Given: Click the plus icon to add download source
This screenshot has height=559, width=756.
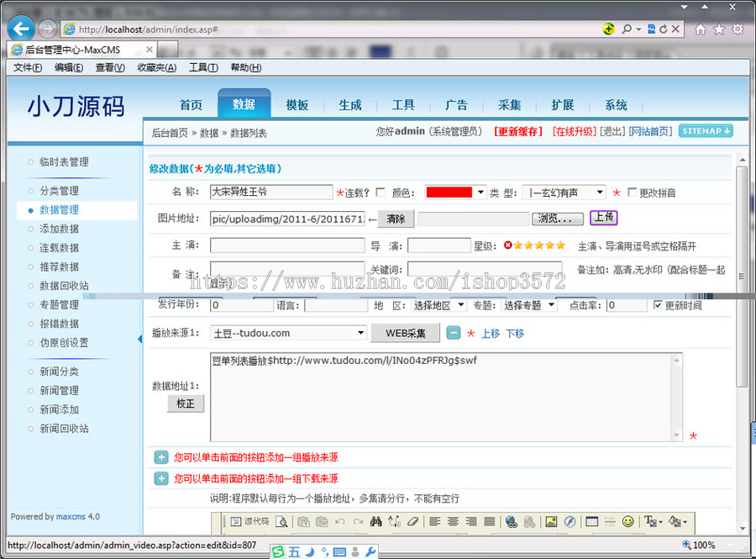Looking at the screenshot, I should click(161, 478).
